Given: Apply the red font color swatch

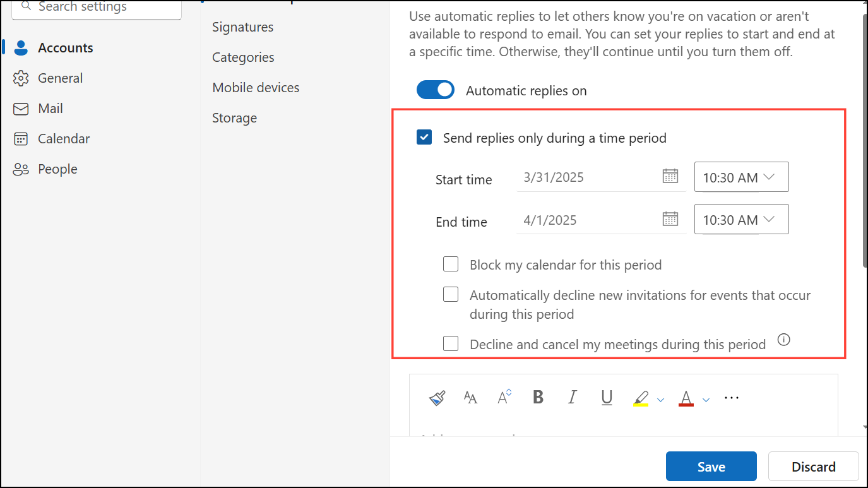Looking at the screenshot, I should coord(686,398).
